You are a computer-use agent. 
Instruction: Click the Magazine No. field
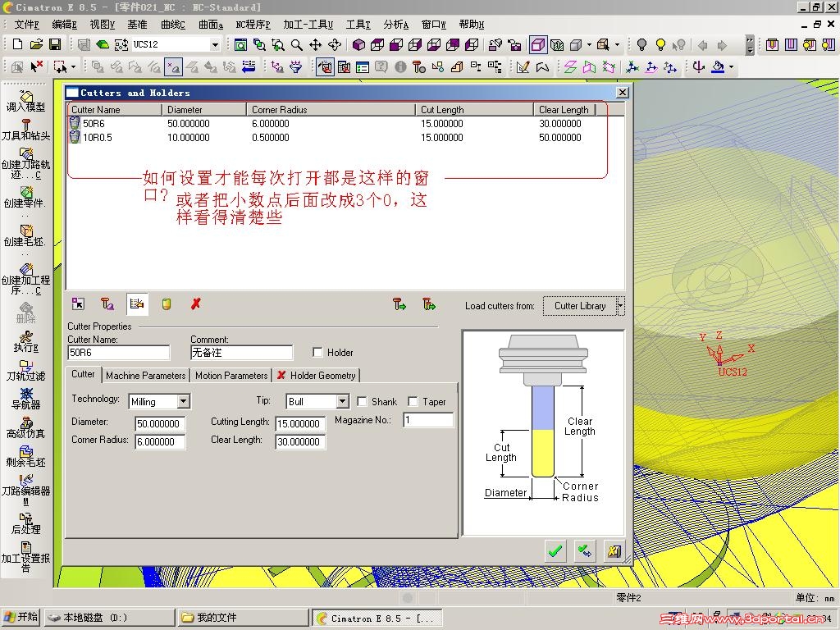coord(428,420)
